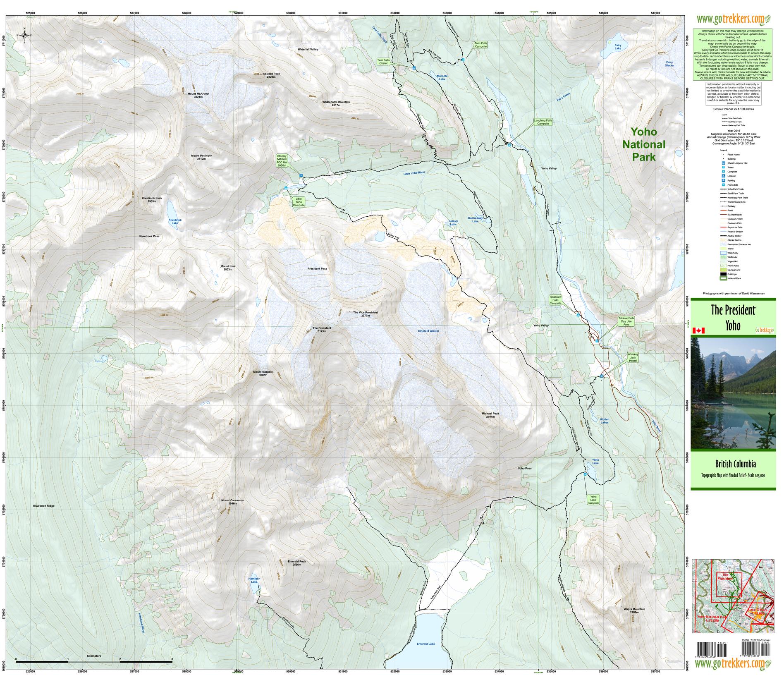This screenshot has width=784, height=675.
Task: Click the Mount Carnarvon 3046m label
Action: 233,502
